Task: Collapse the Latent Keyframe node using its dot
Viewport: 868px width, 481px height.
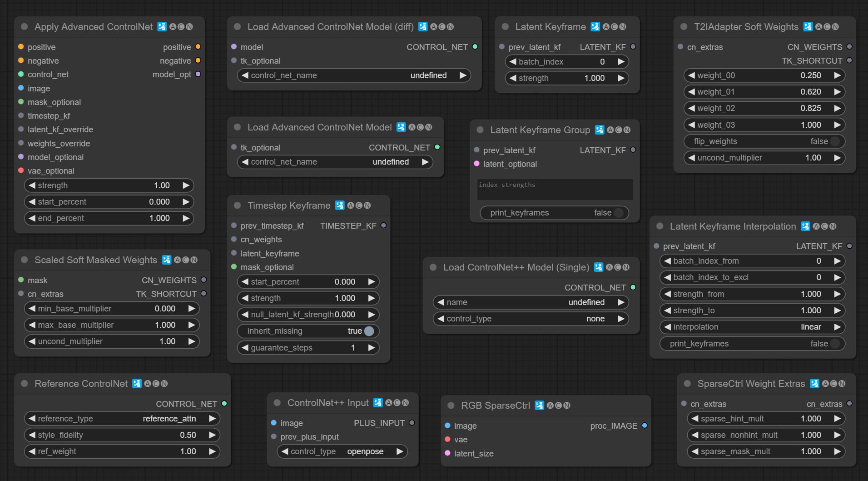Action: point(505,27)
